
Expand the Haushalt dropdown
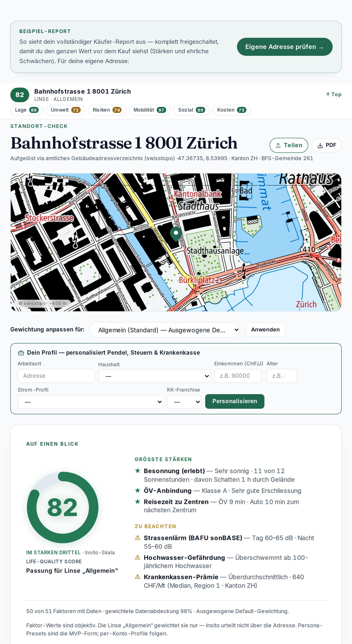pos(155,376)
